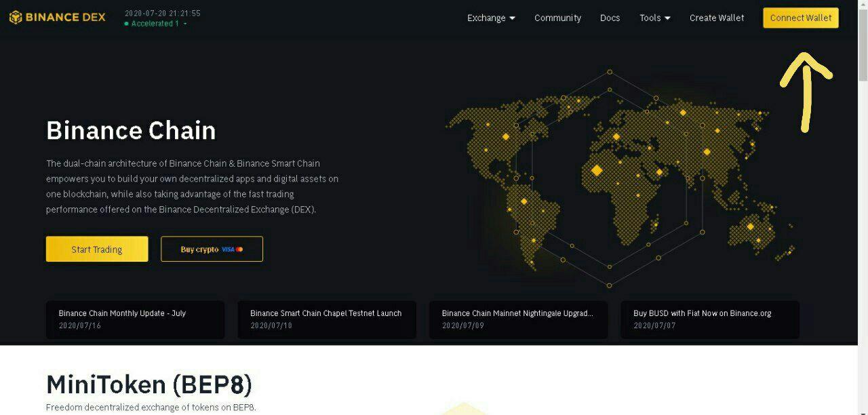Open Buy BUSD with Fiat Now news
The width and height of the screenshot is (868, 415).
click(x=710, y=319)
